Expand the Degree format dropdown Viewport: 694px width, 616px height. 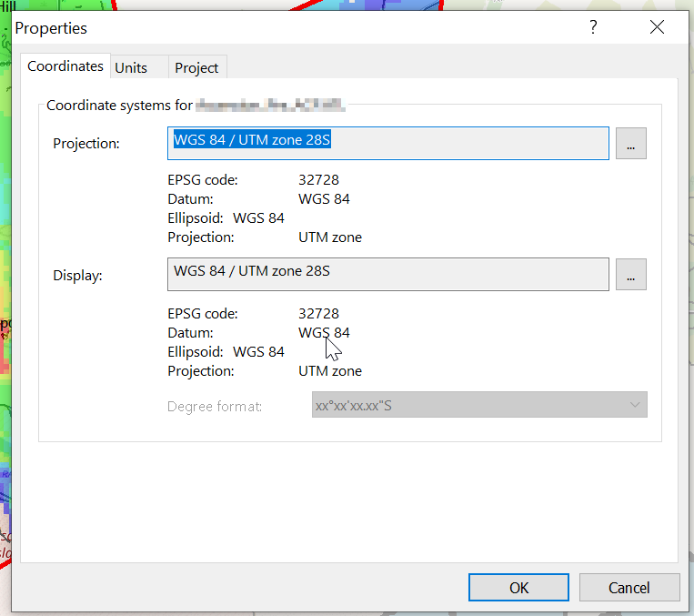(x=479, y=405)
